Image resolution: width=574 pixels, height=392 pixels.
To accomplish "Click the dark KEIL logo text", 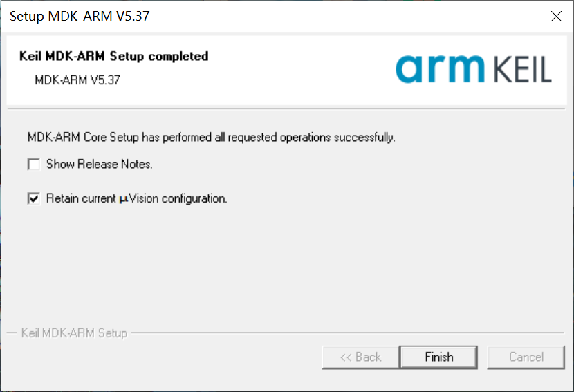I will pyautogui.click(x=523, y=71).
